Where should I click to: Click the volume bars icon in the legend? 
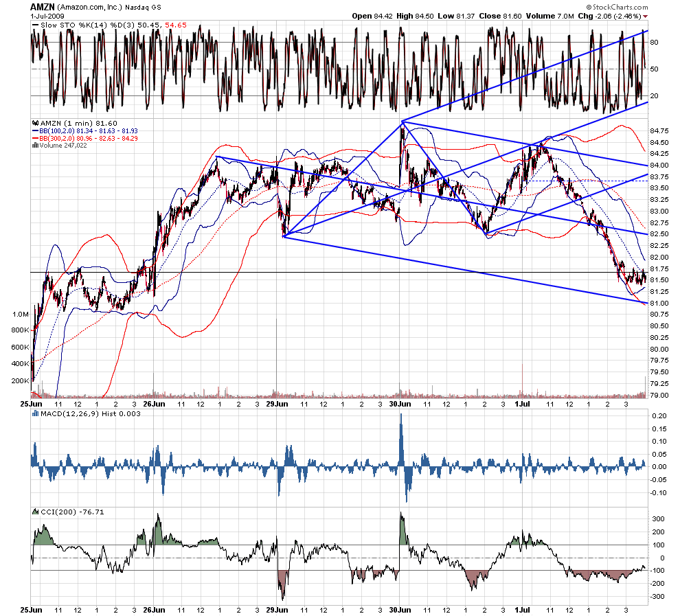click(35, 145)
